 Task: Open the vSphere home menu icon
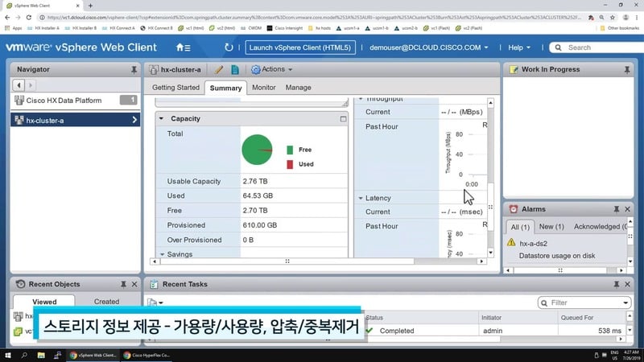tap(183, 47)
